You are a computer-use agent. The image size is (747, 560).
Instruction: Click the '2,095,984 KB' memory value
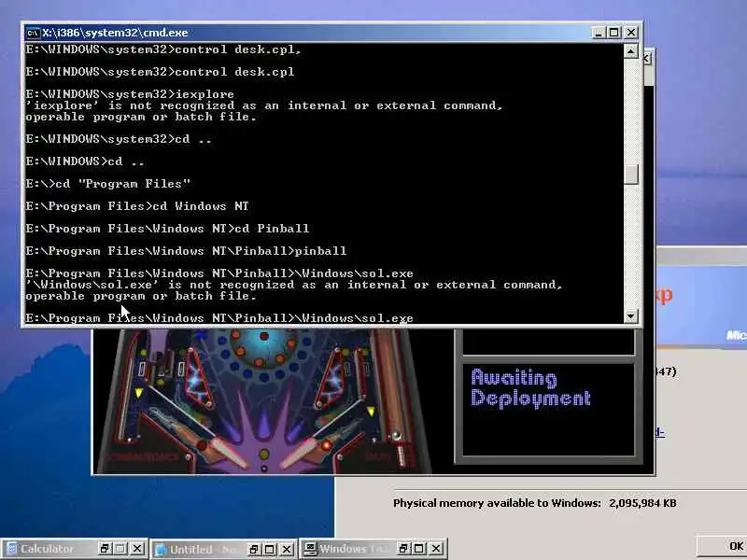(642, 503)
